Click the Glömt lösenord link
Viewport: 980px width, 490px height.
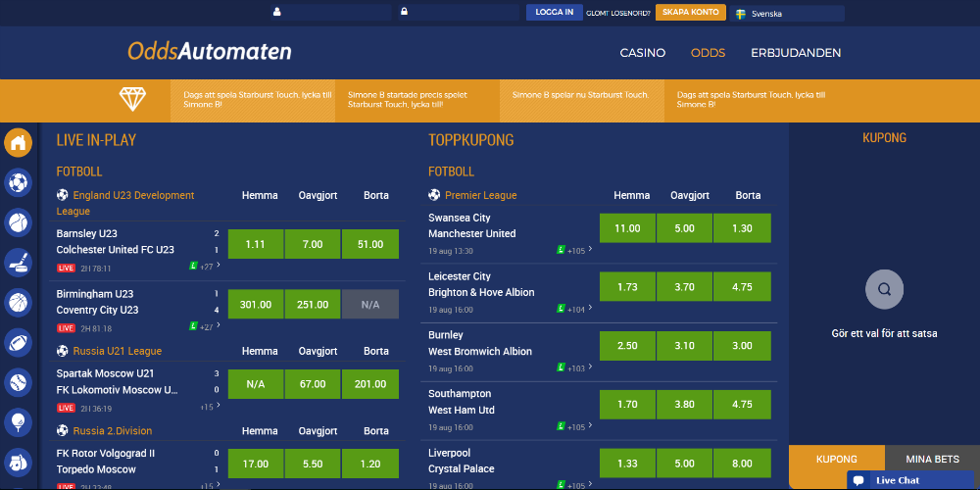[618, 13]
